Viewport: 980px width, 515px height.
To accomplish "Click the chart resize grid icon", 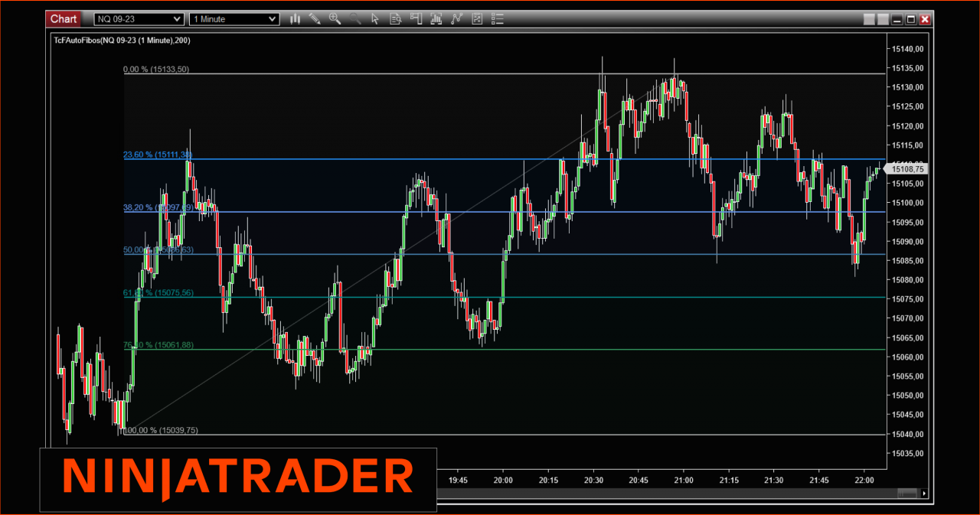I will (436, 18).
